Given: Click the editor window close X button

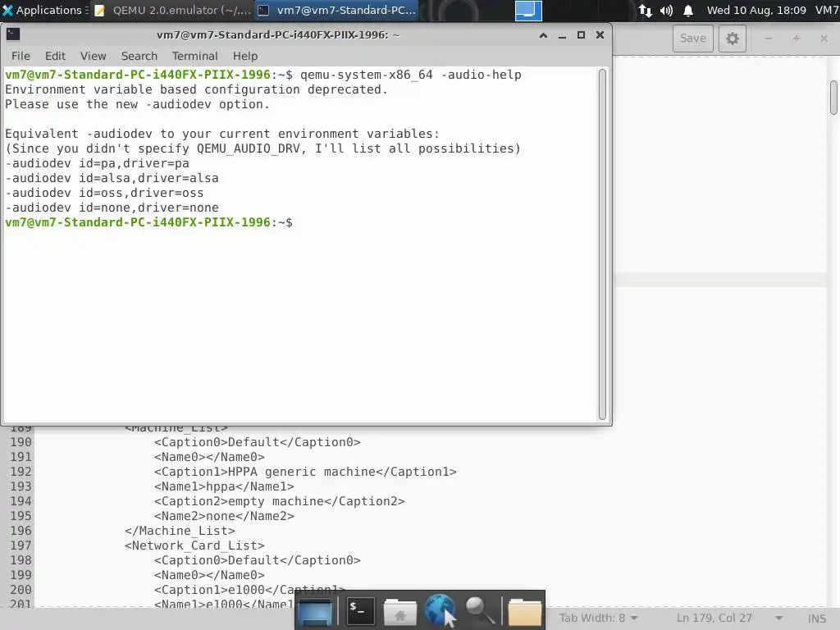Looking at the screenshot, I should (x=824, y=39).
